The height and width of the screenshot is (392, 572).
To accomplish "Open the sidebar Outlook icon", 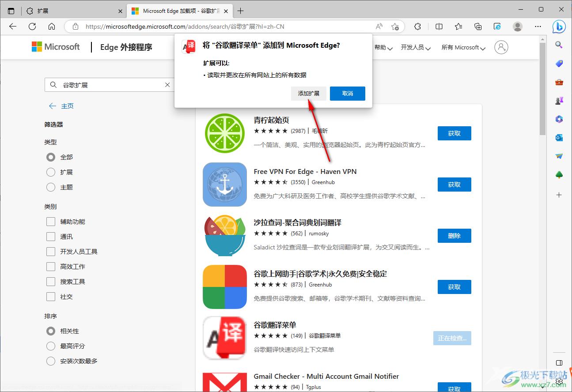I will point(559,138).
